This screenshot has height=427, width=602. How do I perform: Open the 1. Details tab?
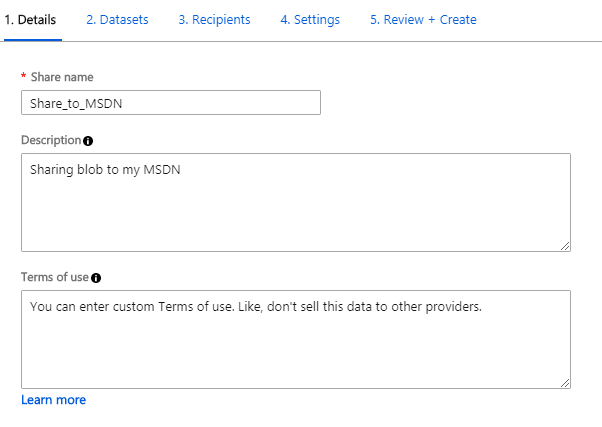pyautogui.click(x=30, y=20)
